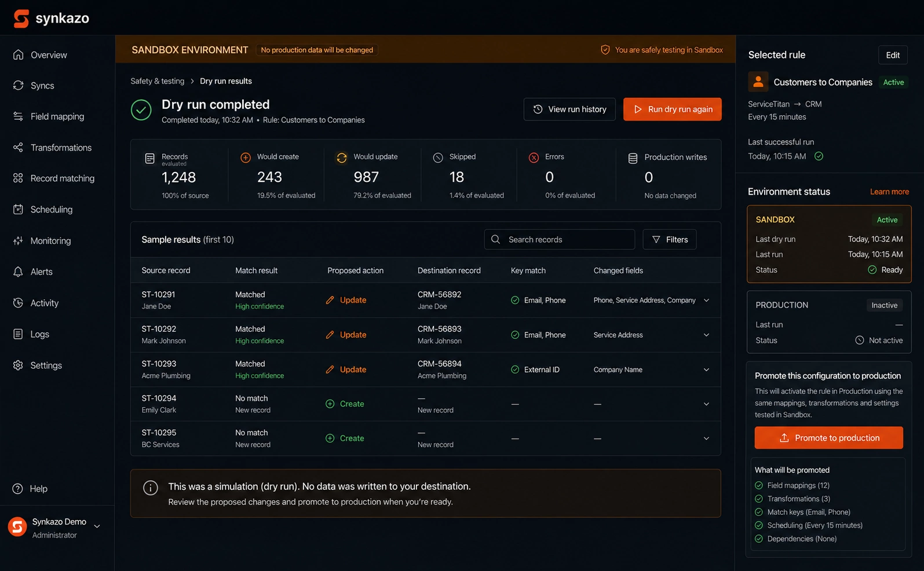Click the Alerts bell icon
The image size is (924, 571).
coord(19,272)
